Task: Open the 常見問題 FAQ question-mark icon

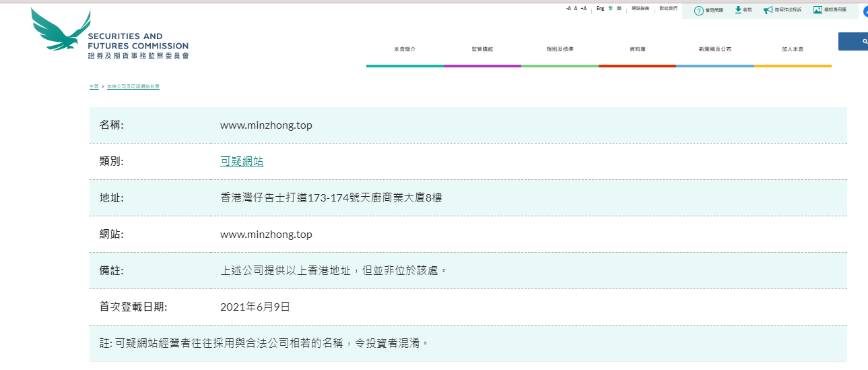Action: [698, 10]
